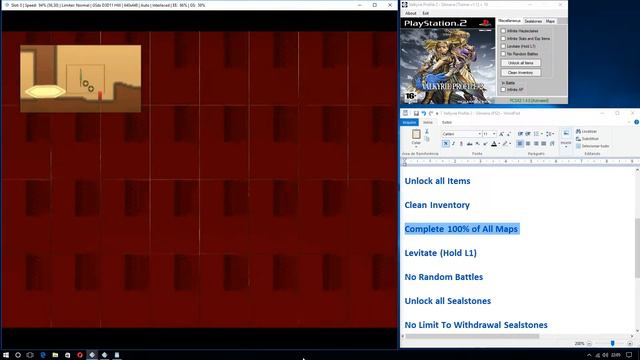Open the font size dropdown in WordPad

[494, 134]
